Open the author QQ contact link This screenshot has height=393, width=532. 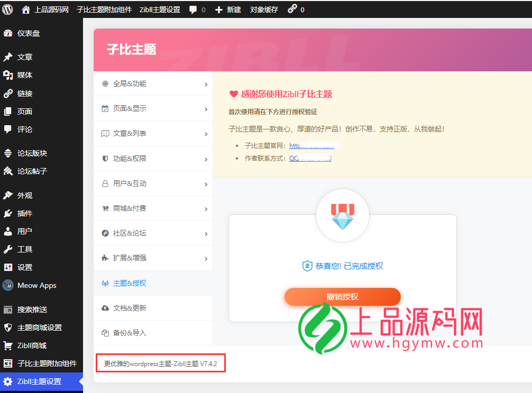[310, 158]
